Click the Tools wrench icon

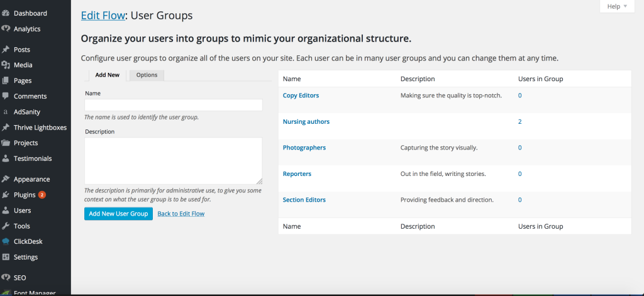(x=6, y=226)
